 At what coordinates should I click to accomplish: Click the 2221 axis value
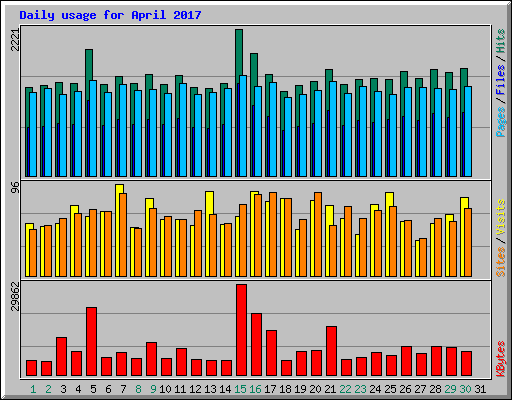[15, 40]
